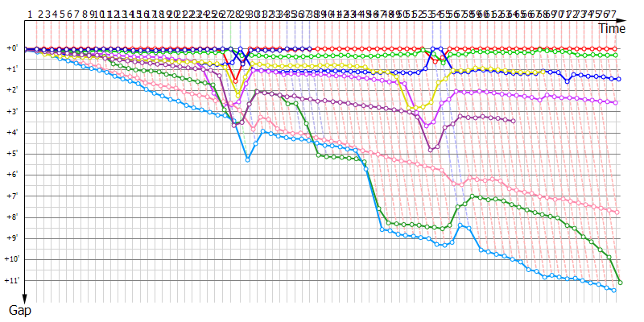The image size is (644, 322).
Task: Click the last point of the light green line
Action: tap(616, 55)
